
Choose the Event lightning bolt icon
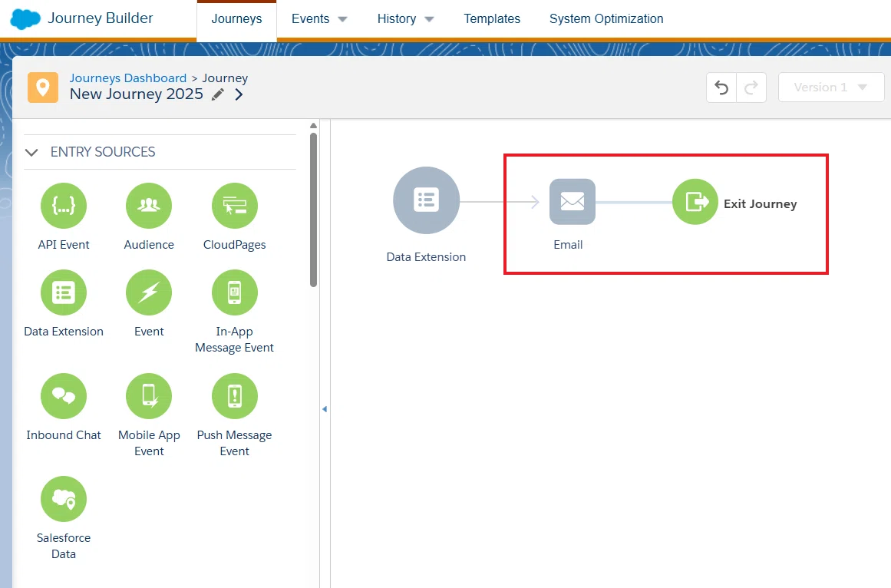click(x=149, y=292)
